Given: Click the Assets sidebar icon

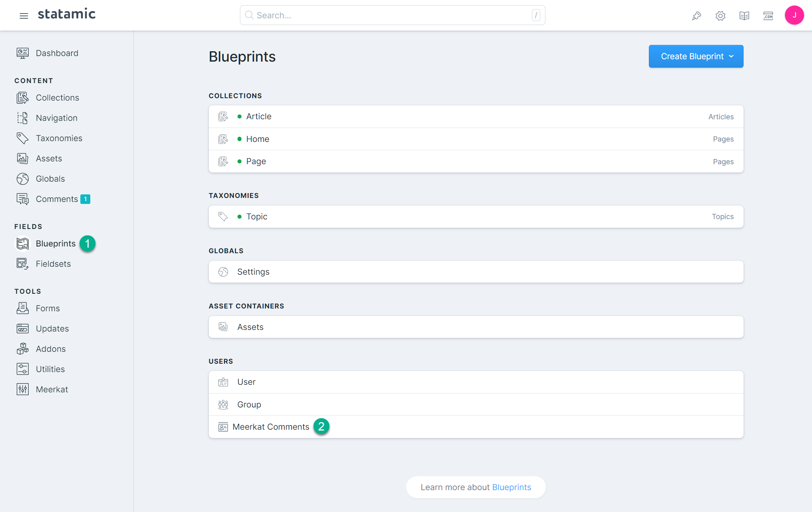Looking at the screenshot, I should [x=23, y=159].
